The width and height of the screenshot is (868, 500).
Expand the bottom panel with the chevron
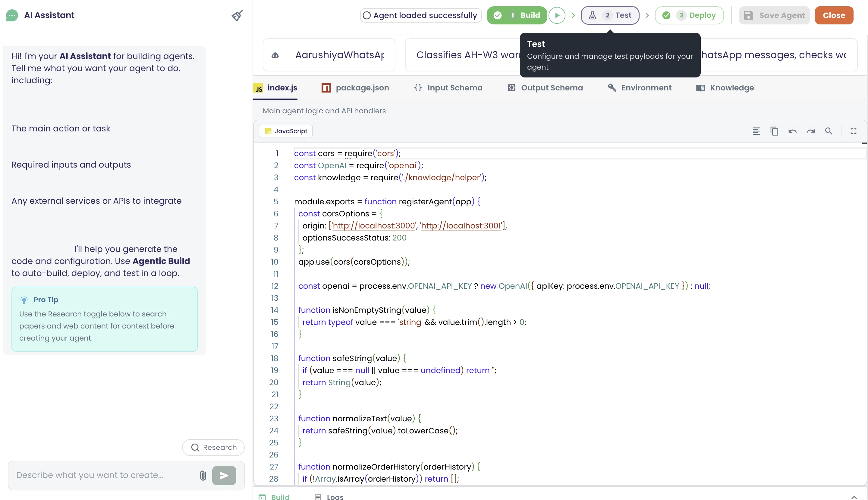point(854,497)
